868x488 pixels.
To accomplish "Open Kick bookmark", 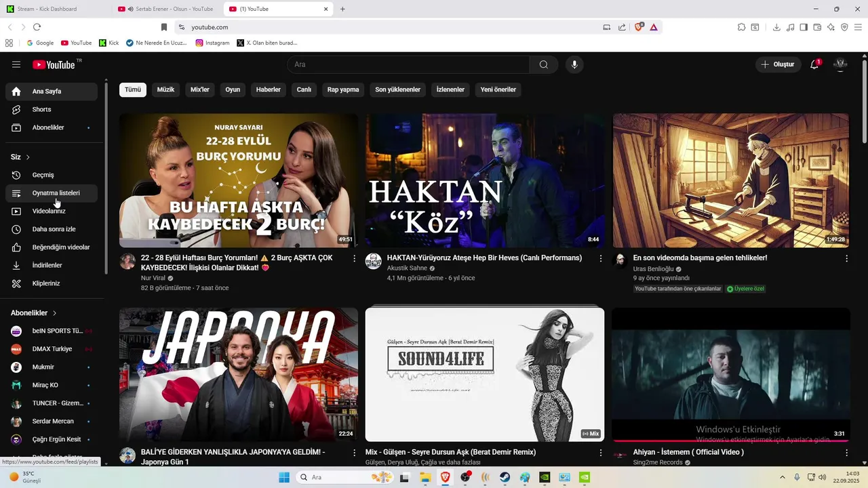I will (x=108, y=43).
